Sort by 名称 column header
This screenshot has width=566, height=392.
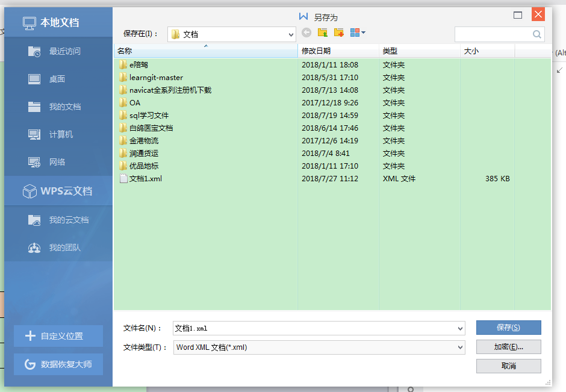tap(206, 51)
